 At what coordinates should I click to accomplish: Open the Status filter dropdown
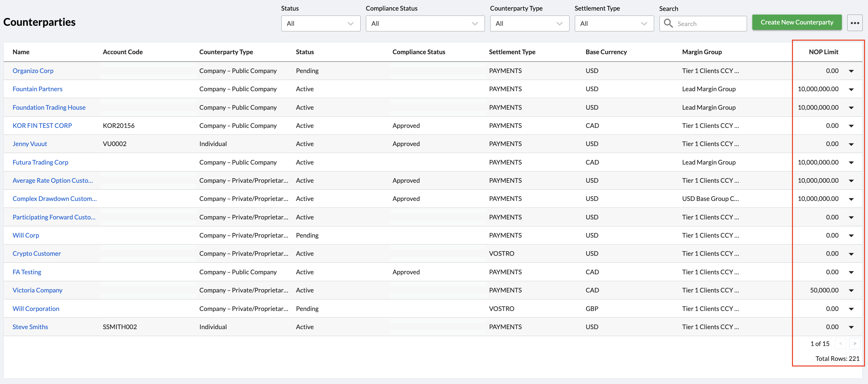pyautogui.click(x=320, y=23)
